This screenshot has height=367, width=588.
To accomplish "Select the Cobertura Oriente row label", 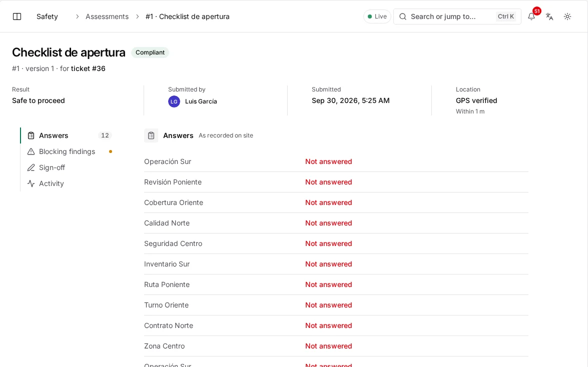I will click(174, 202).
